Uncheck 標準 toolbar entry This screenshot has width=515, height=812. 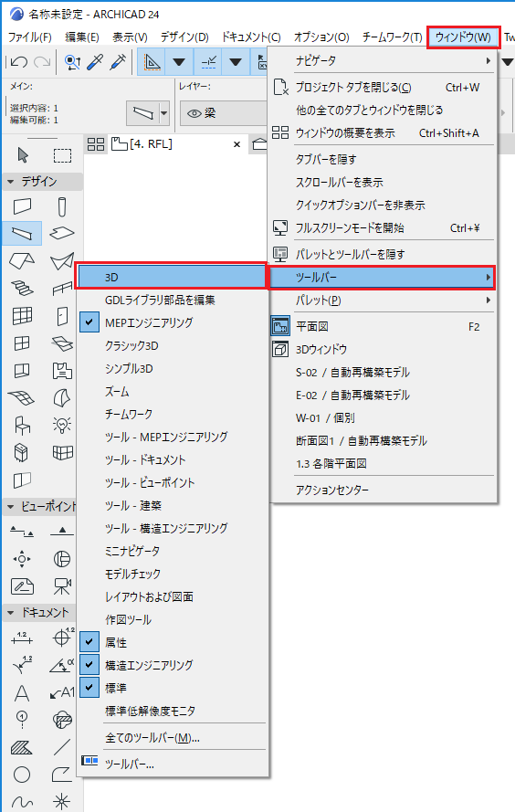173,688
